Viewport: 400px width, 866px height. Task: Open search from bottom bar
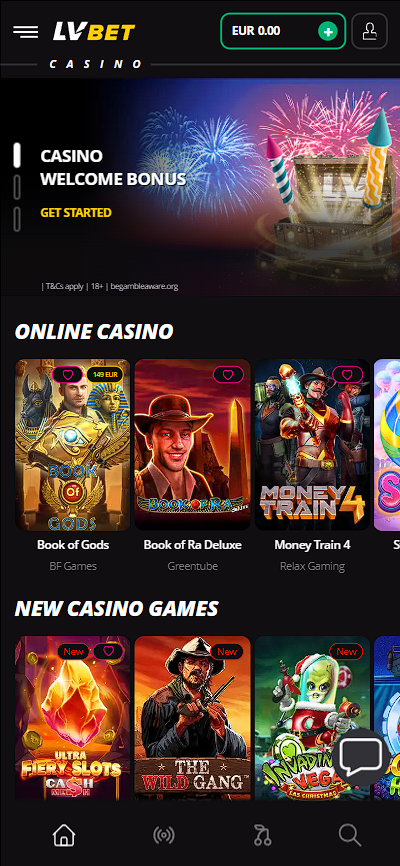pyautogui.click(x=350, y=836)
